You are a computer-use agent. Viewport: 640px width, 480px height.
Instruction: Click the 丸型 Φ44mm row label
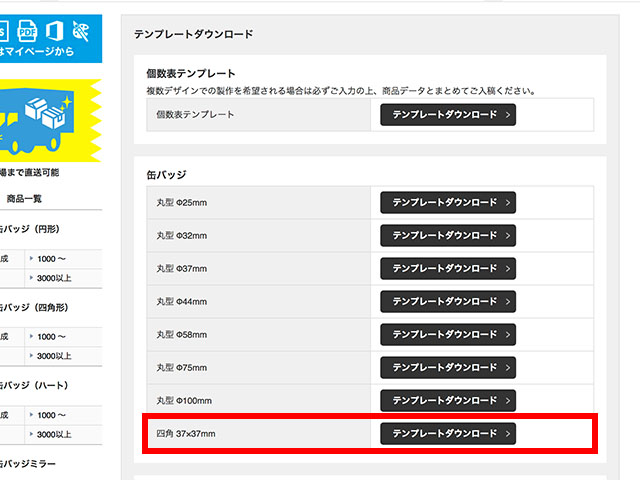point(182,302)
